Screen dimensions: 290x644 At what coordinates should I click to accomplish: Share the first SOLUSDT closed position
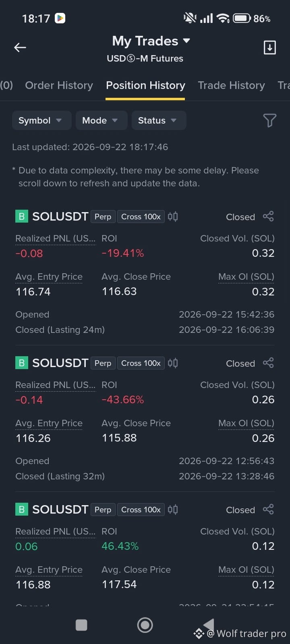[268, 216]
